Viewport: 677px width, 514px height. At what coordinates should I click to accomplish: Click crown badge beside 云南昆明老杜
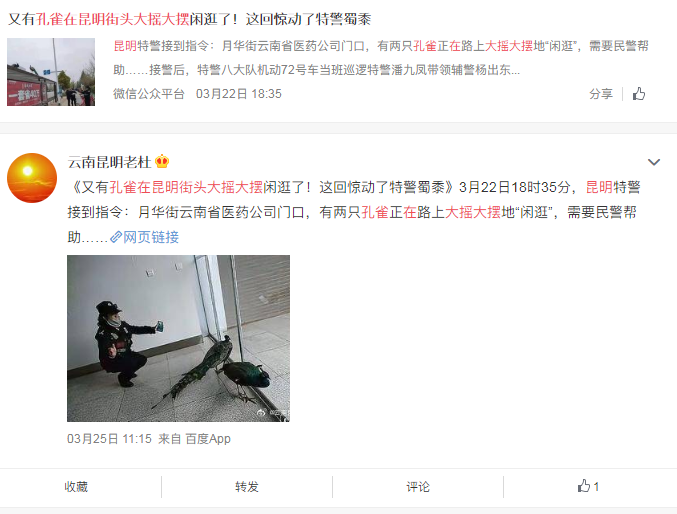coord(162,162)
